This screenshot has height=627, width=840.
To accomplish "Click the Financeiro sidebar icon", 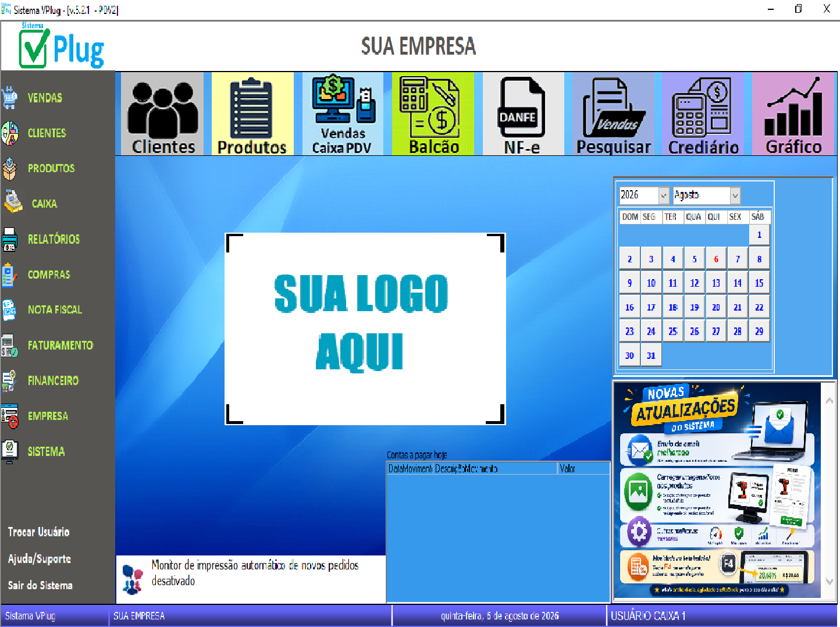I will click(10, 380).
